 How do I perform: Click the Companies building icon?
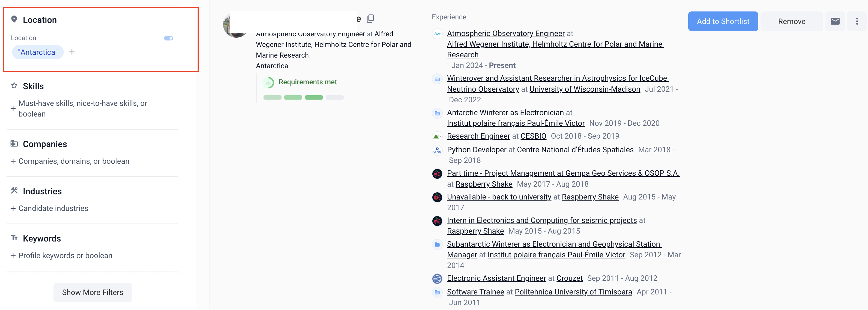(x=14, y=144)
